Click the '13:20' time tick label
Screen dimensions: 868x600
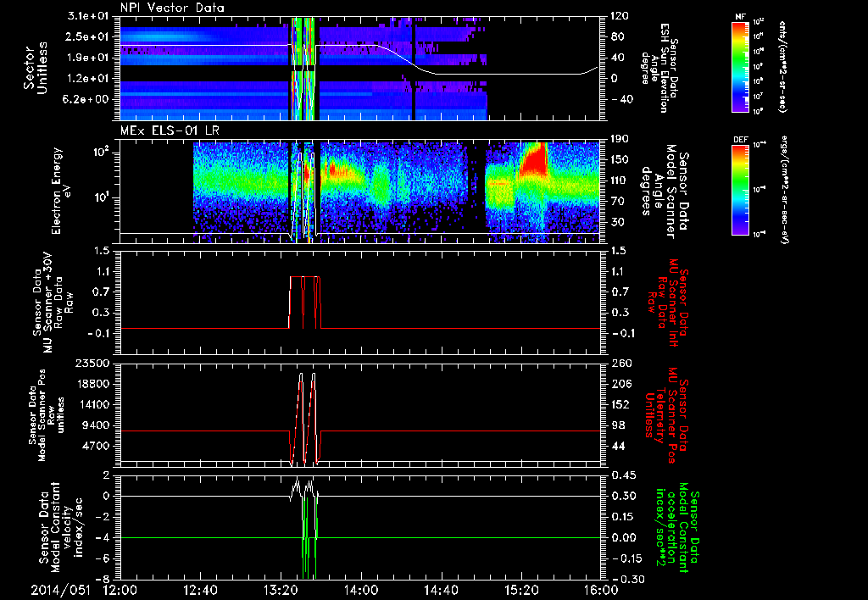(281, 590)
